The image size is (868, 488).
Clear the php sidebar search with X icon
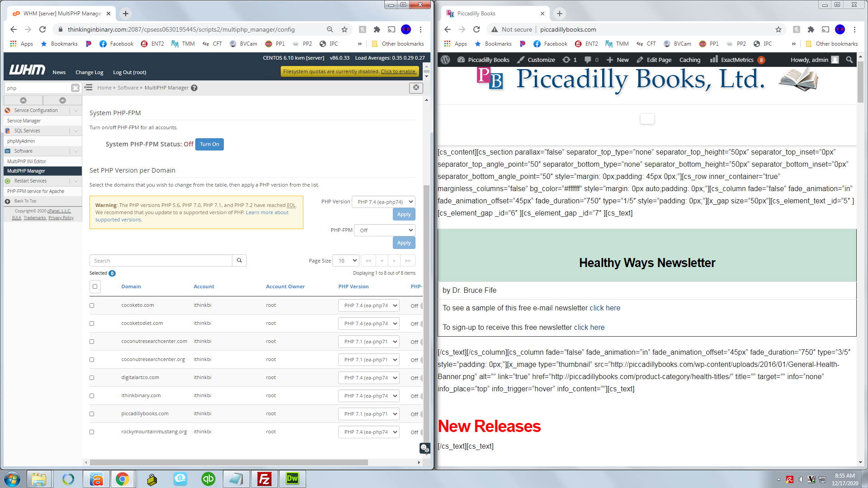tap(75, 88)
